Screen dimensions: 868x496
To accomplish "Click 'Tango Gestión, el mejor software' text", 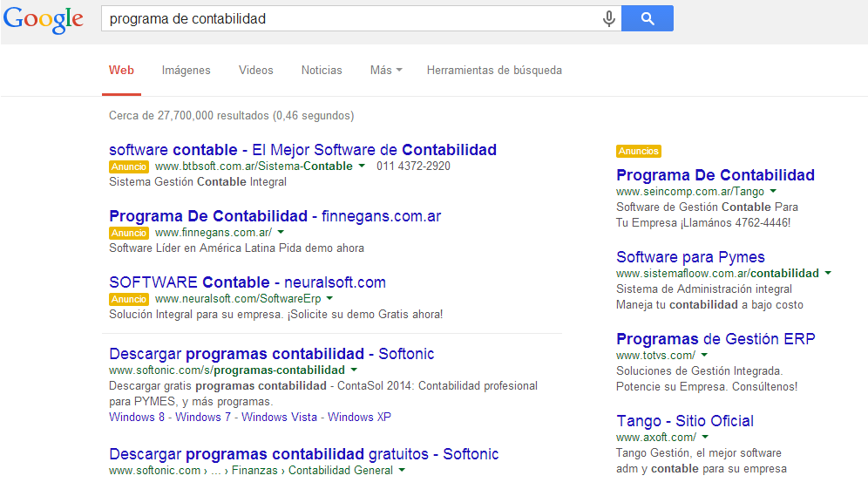I will [699, 452].
